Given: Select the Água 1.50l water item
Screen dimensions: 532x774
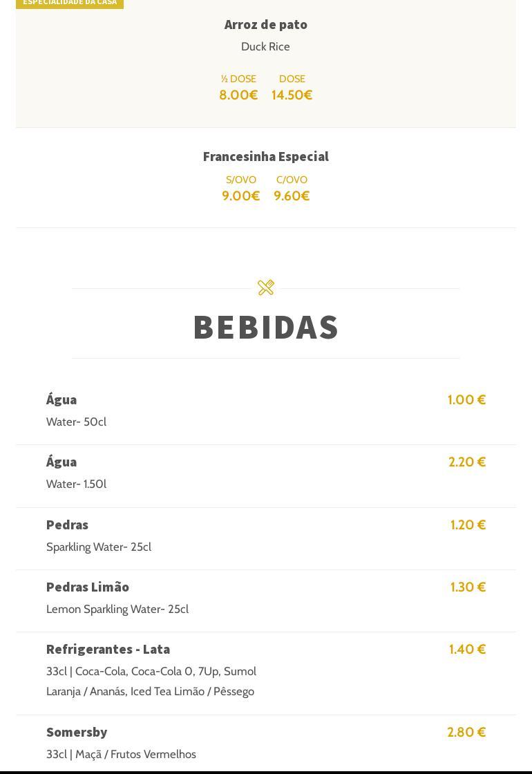Looking at the screenshot, I should tap(61, 462).
